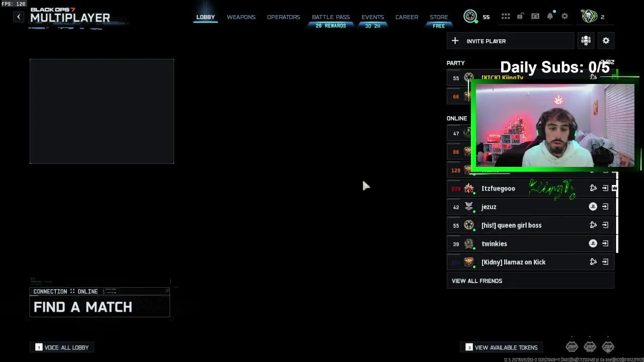The height and width of the screenshot is (362, 644).
Task: Join llamaz on Kick with join arrow icon
Action: click(605, 262)
